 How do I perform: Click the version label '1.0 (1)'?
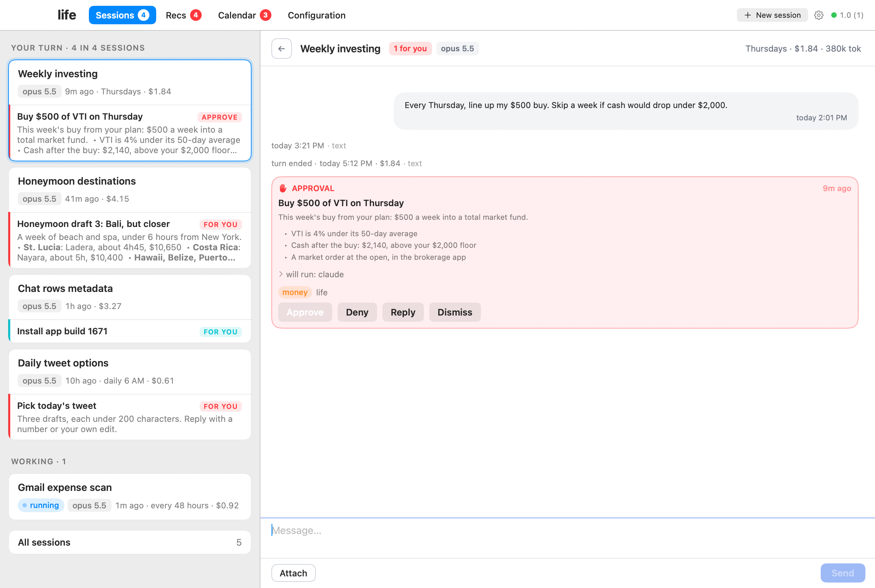pos(851,15)
